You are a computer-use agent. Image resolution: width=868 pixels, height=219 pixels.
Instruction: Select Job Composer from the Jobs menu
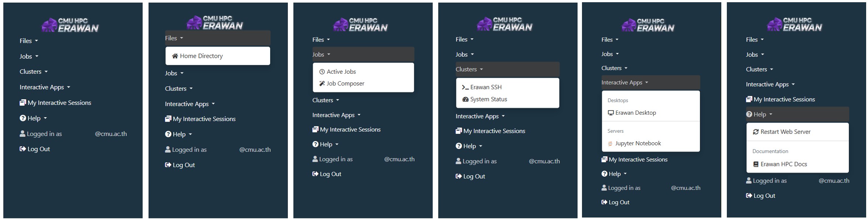345,83
